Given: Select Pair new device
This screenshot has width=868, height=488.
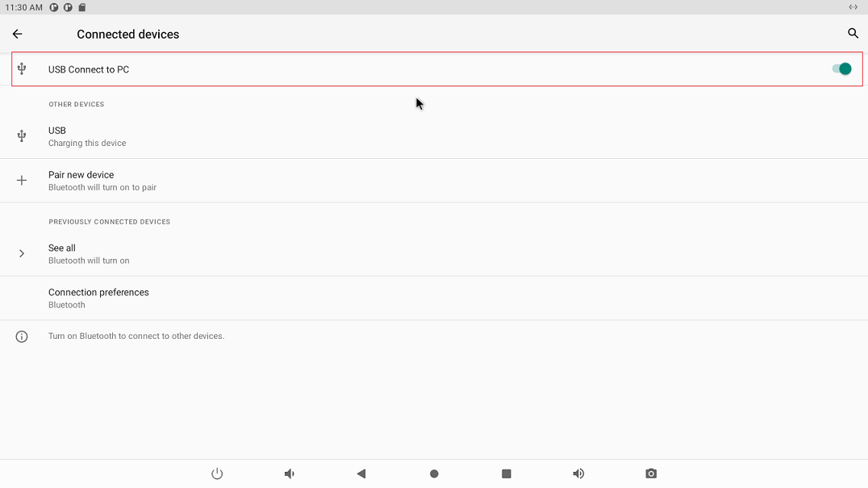Looking at the screenshot, I should [81, 175].
